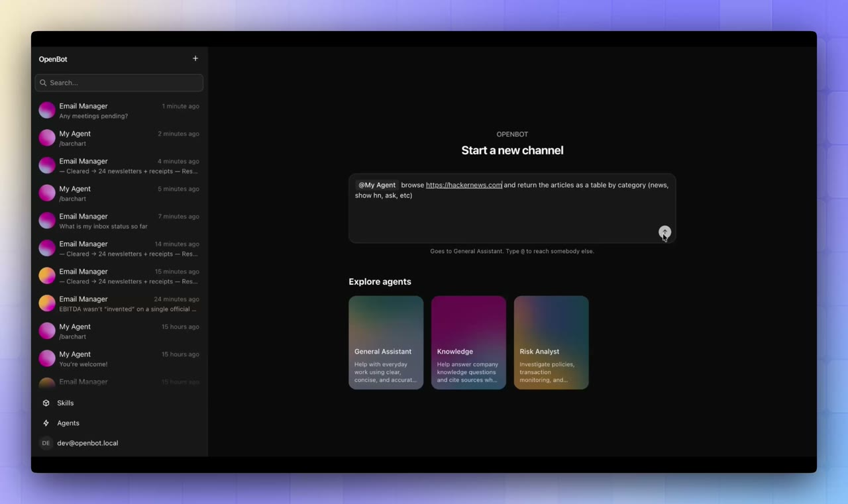
Task: Select the General Assistant agent card
Action: (386, 342)
